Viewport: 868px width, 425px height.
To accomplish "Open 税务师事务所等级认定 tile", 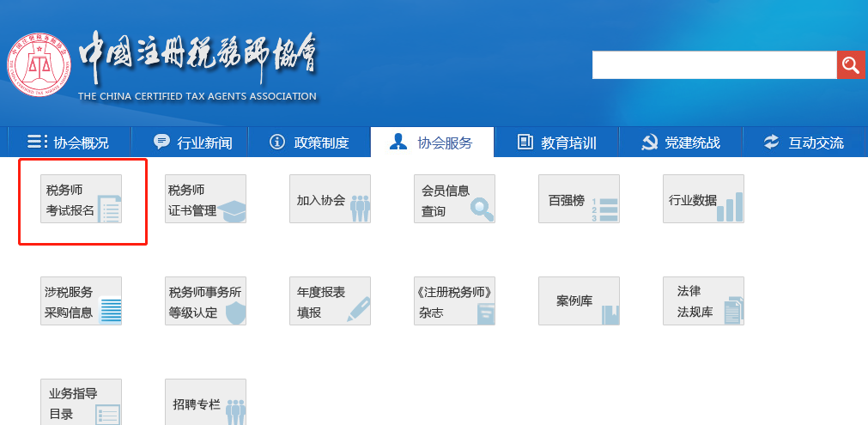I will pyautogui.click(x=205, y=301).
